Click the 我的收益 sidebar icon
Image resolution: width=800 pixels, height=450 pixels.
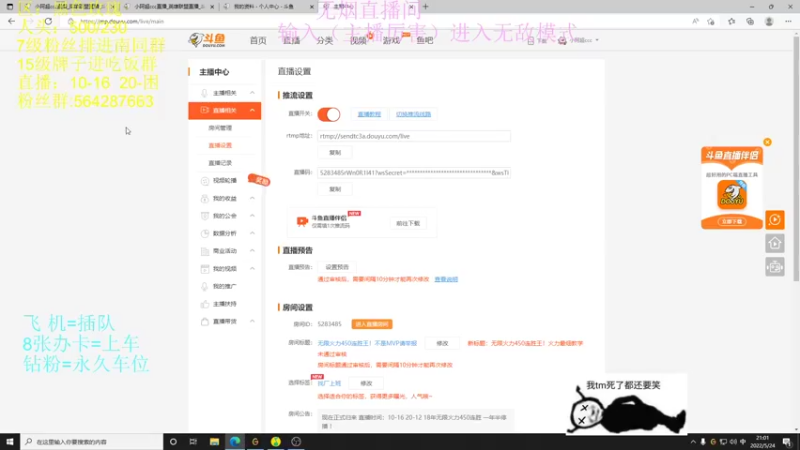pyautogui.click(x=205, y=198)
